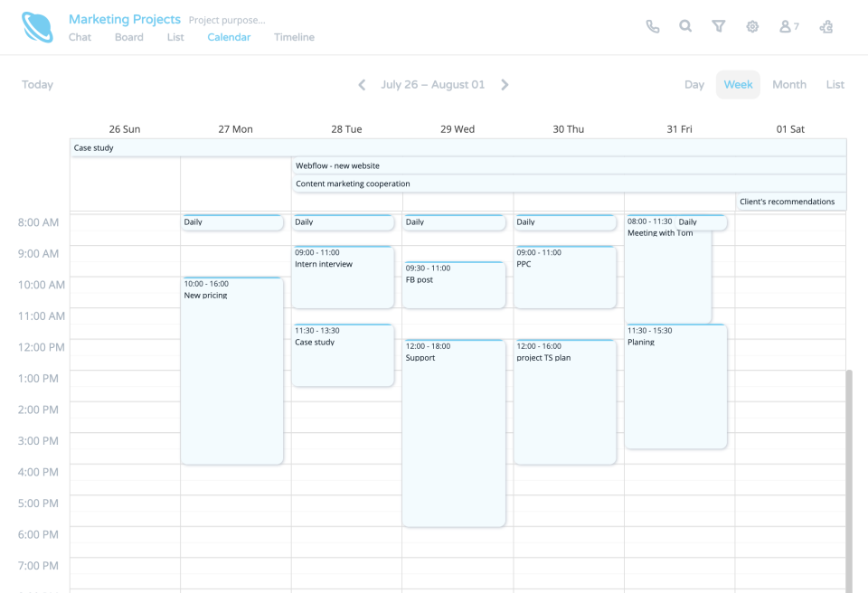This screenshot has width=868, height=593.
Task: Open Tuesday's Daily event
Action: (x=343, y=222)
